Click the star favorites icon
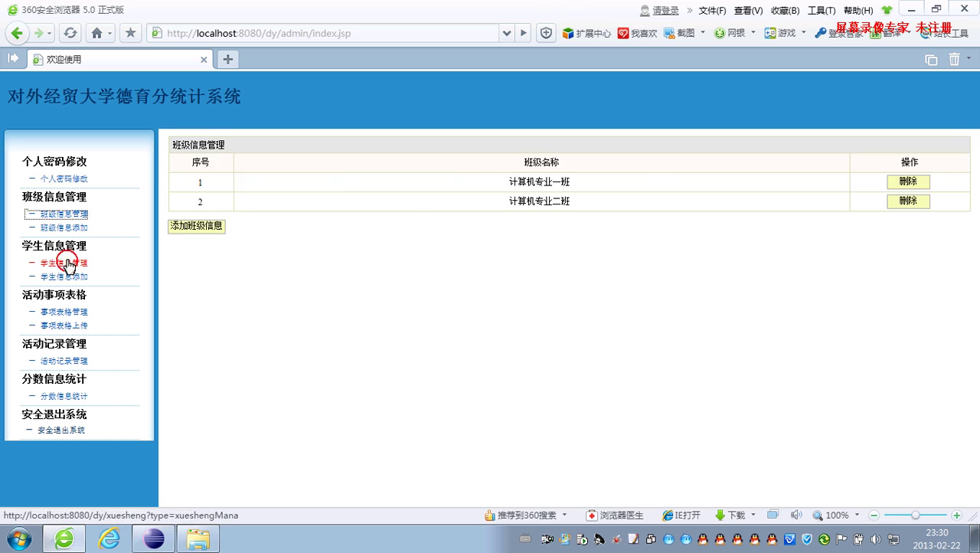980x553 pixels. [130, 33]
